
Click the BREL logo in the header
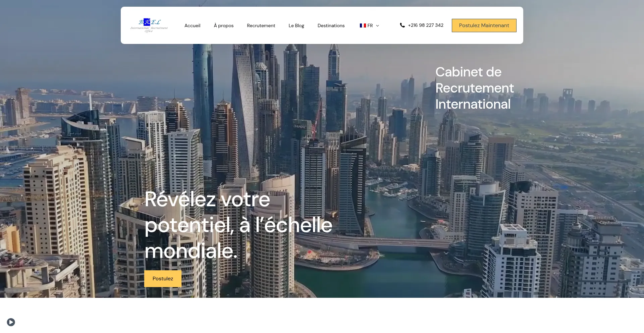[x=149, y=25]
